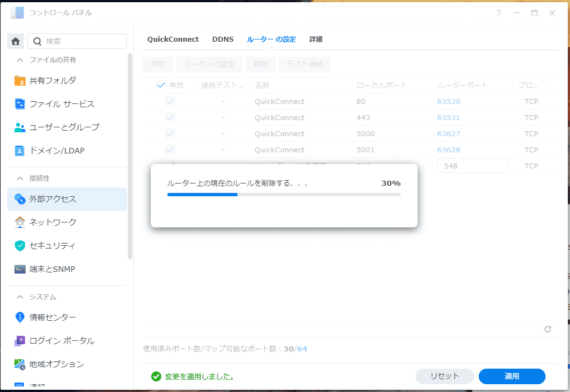
Task: Click the テスト接続 button
Action: tap(305, 64)
